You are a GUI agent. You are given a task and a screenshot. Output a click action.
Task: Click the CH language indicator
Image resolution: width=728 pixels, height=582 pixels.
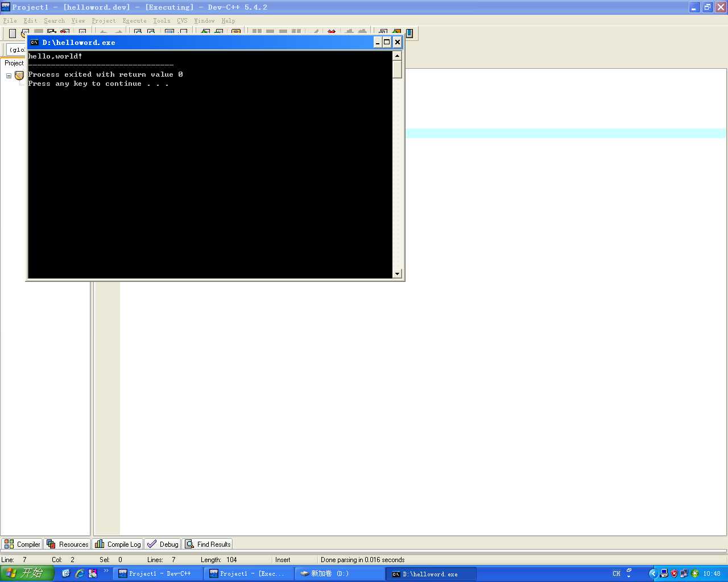617,573
